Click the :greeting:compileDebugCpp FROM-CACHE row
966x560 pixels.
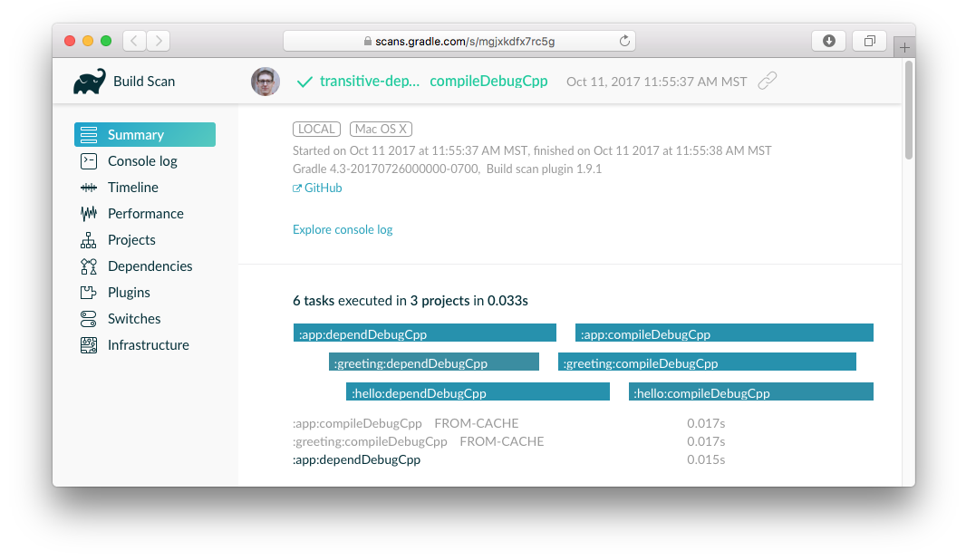click(509, 441)
